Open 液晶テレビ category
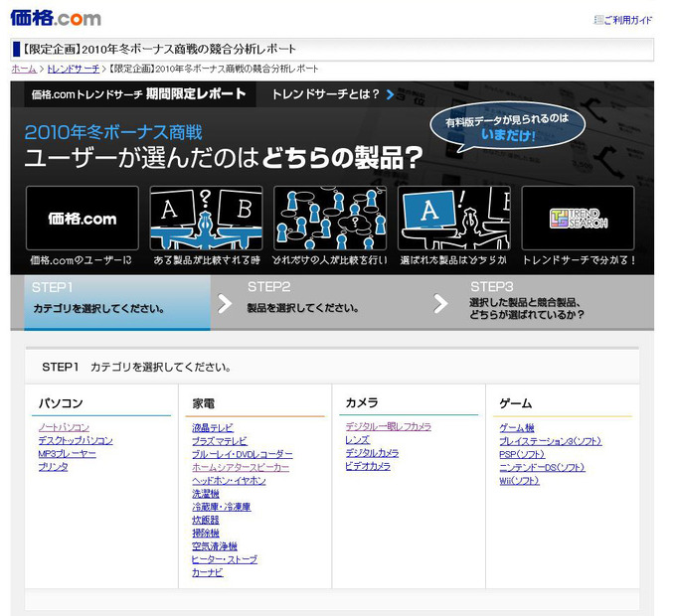Screen dimensions: 675x616 213,428
